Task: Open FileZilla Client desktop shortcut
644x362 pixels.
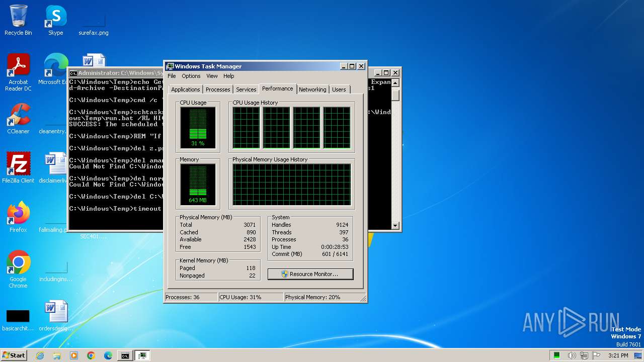Action: (18, 167)
